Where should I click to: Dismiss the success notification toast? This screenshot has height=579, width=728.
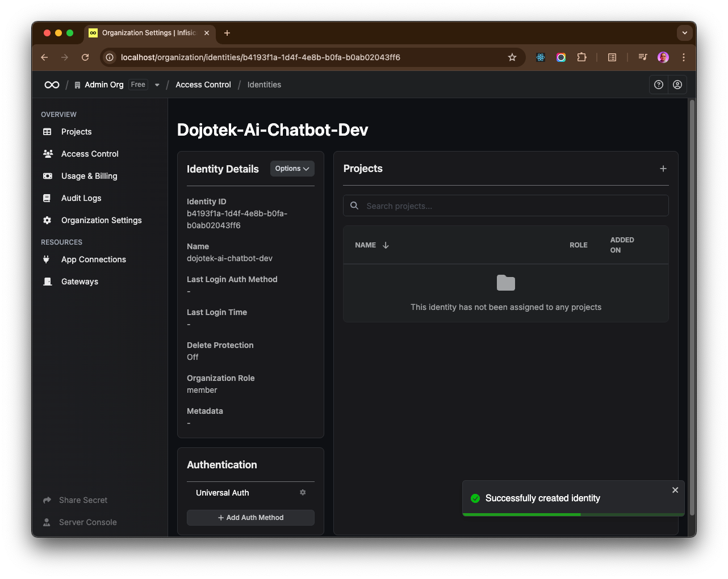click(x=675, y=490)
